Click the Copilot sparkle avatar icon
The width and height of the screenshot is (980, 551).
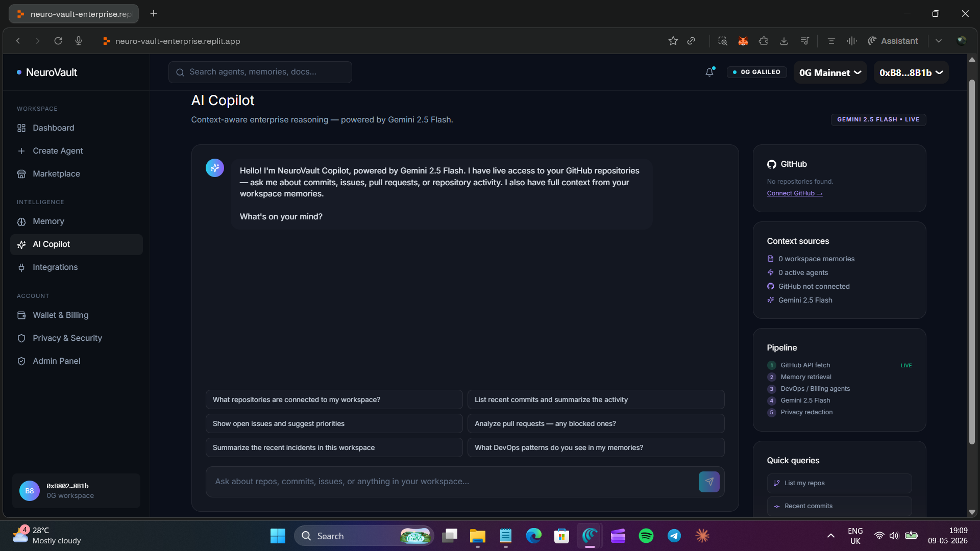click(215, 167)
